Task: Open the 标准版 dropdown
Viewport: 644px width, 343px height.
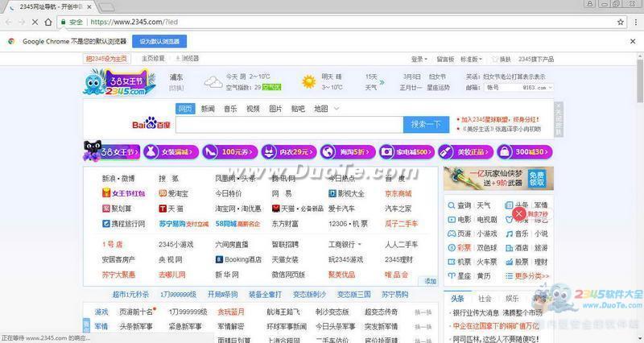Action: (471, 59)
